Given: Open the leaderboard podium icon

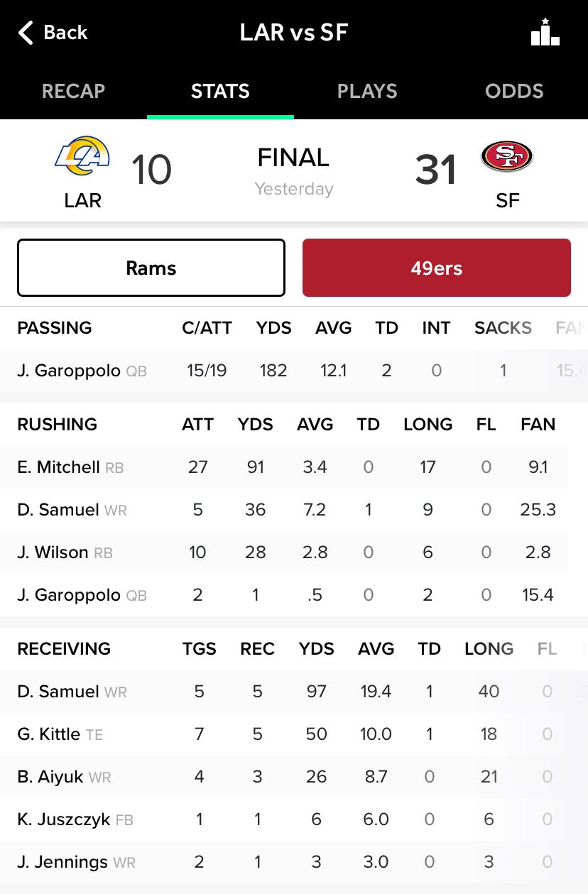Looking at the screenshot, I should point(545,33).
